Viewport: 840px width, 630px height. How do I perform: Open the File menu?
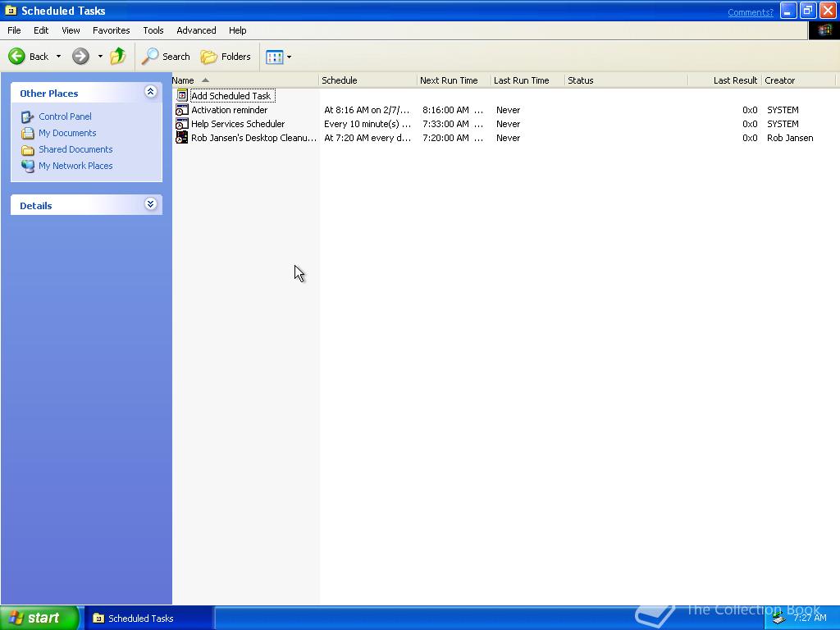pyautogui.click(x=14, y=30)
